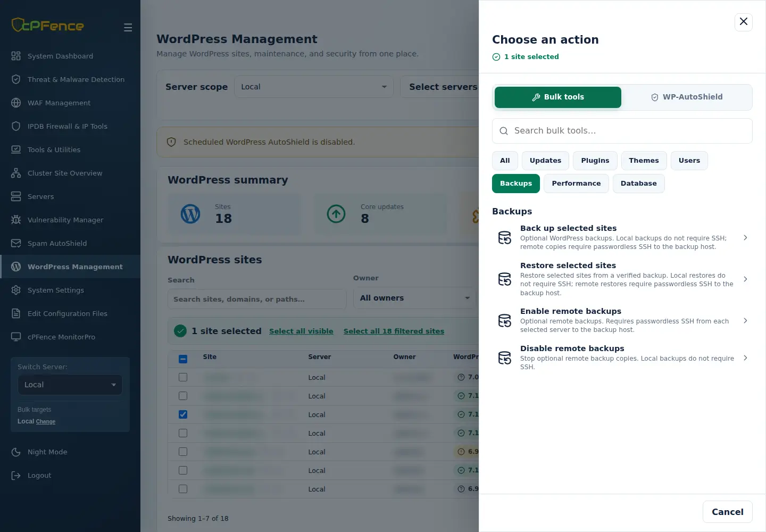766x532 pixels.
Task: Click the IPDB Firewall & IP Tools icon
Action: click(16, 126)
